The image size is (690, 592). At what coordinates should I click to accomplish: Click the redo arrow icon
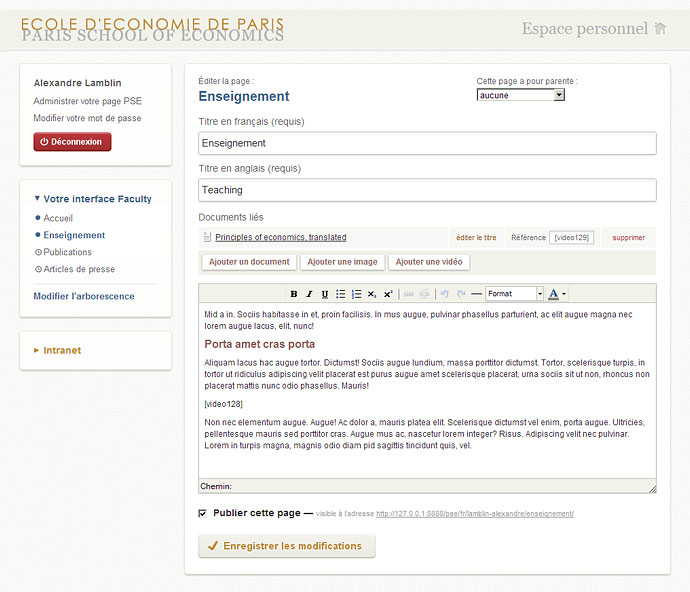tap(461, 294)
